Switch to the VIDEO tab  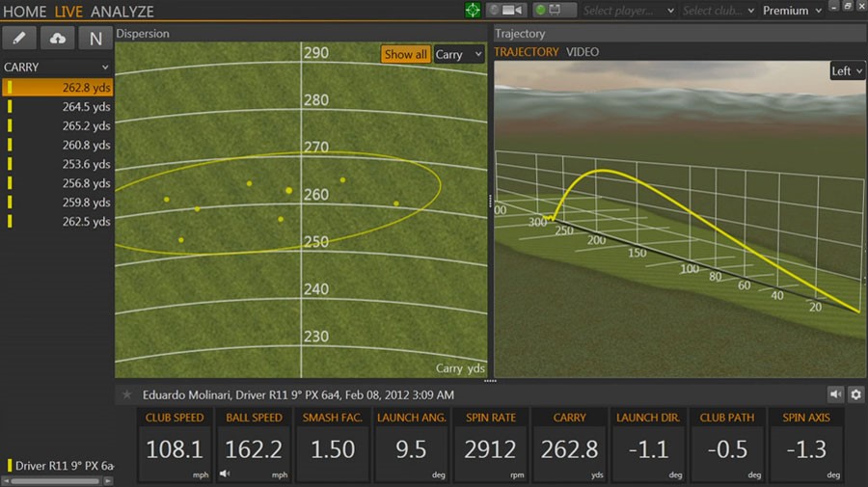pyautogui.click(x=583, y=52)
